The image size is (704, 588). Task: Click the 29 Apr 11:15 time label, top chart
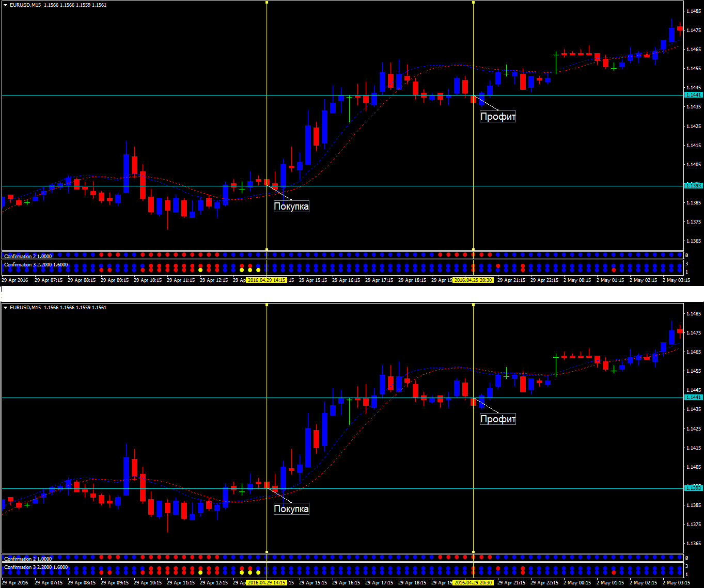181,280
